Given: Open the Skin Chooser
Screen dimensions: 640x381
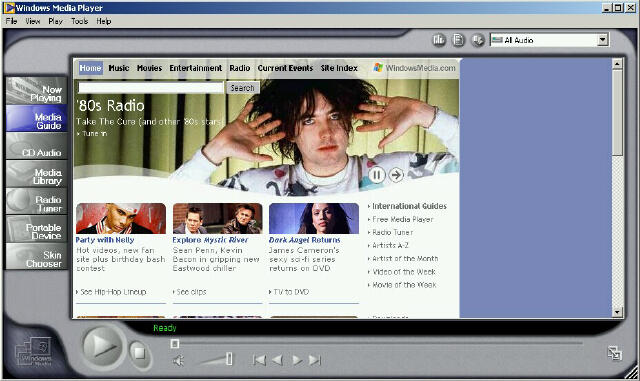Looking at the screenshot, I should click(x=37, y=256).
